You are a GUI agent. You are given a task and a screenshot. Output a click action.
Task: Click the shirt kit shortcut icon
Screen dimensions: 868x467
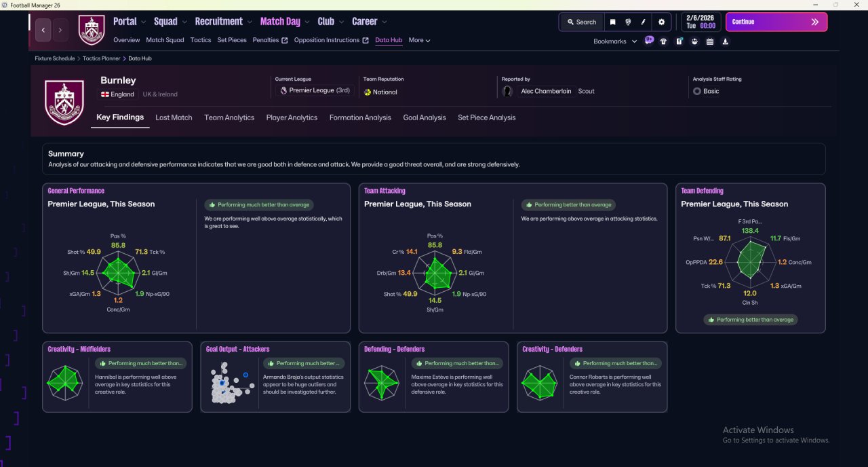tap(663, 41)
